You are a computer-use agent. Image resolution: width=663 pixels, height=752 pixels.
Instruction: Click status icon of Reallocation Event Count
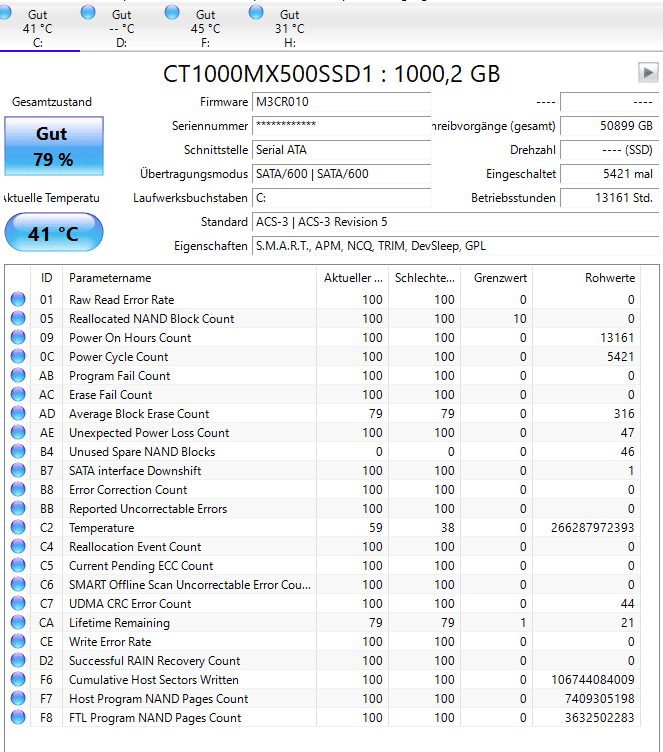pyautogui.click(x=18, y=547)
